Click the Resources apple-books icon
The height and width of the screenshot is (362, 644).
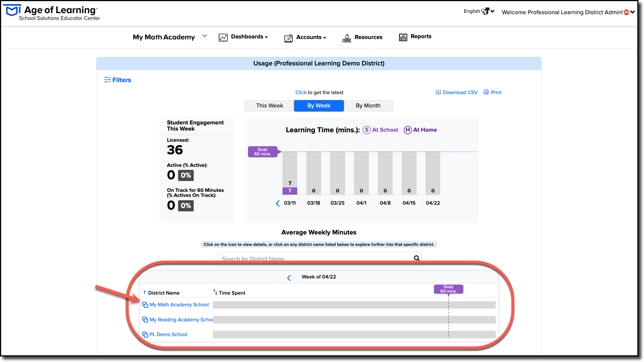pyautogui.click(x=347, y=38)
